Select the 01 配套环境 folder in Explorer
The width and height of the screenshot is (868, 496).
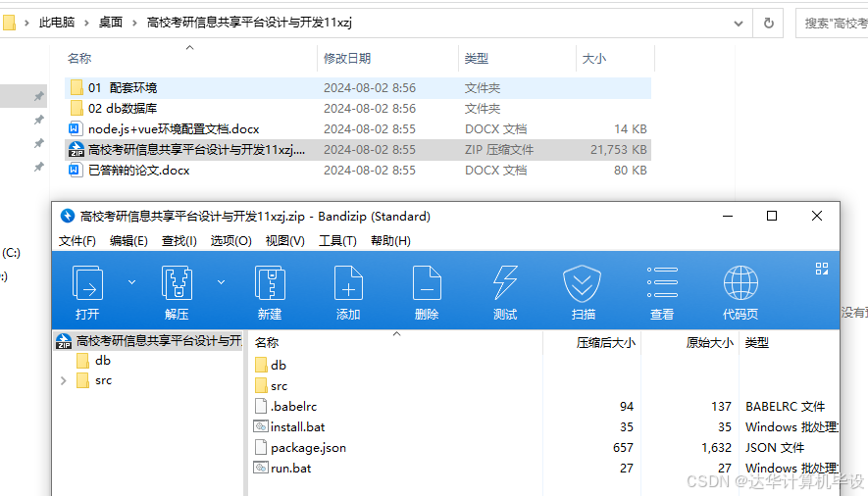coord(358,88)
